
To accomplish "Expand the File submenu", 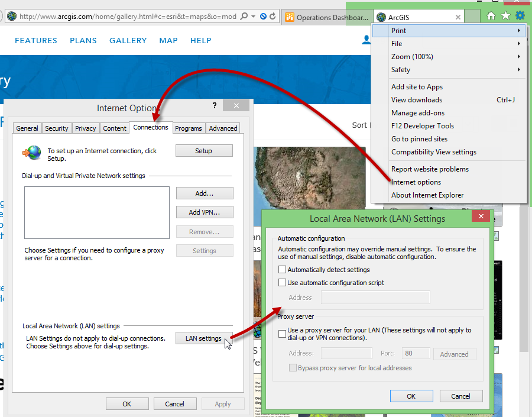I will click(x=519, y=43).
